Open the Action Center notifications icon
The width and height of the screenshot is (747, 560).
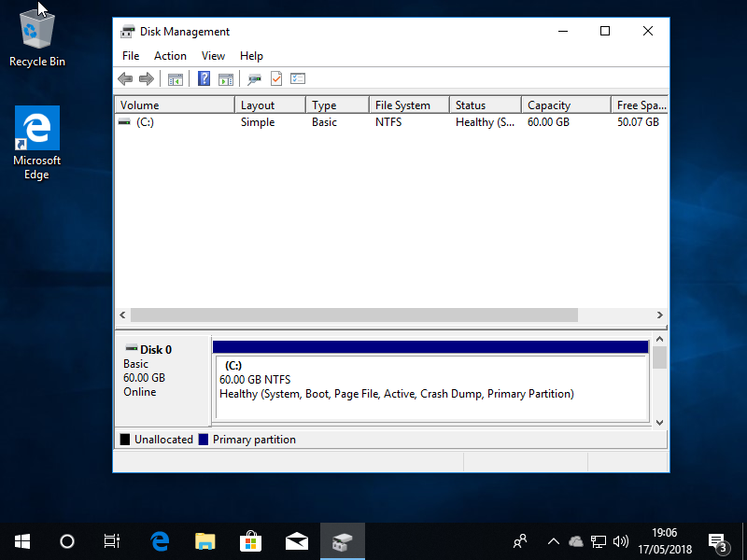pos(718,542)
